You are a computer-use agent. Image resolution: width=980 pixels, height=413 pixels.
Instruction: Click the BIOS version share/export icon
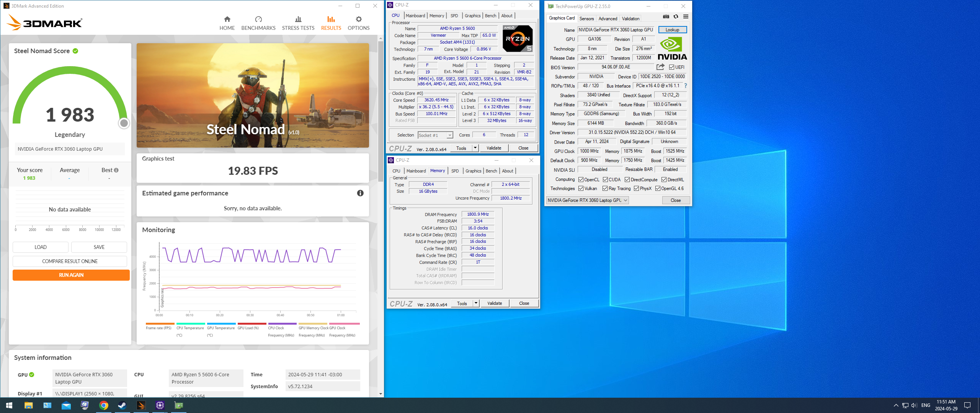[660, 67]
